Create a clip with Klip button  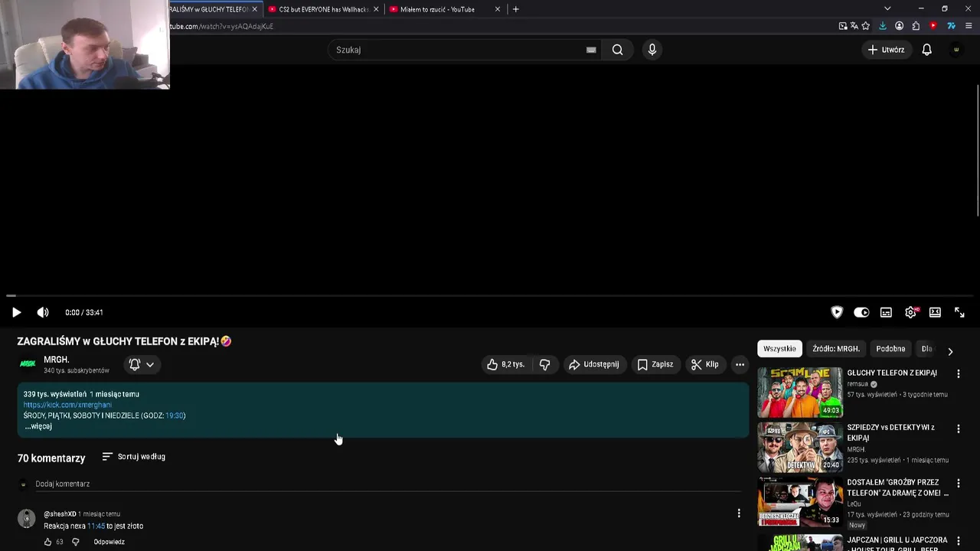[x=704, y=364]
